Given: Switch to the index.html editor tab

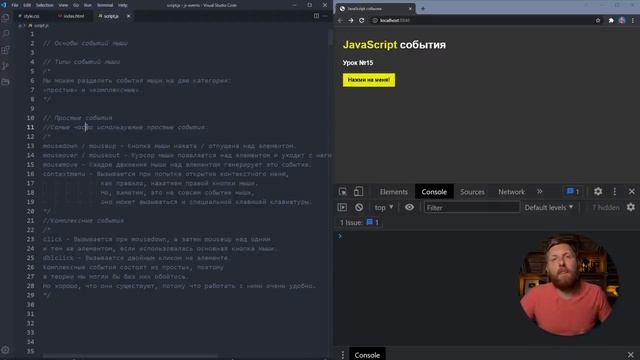Looking at the screenshot, I should [73, 16].
